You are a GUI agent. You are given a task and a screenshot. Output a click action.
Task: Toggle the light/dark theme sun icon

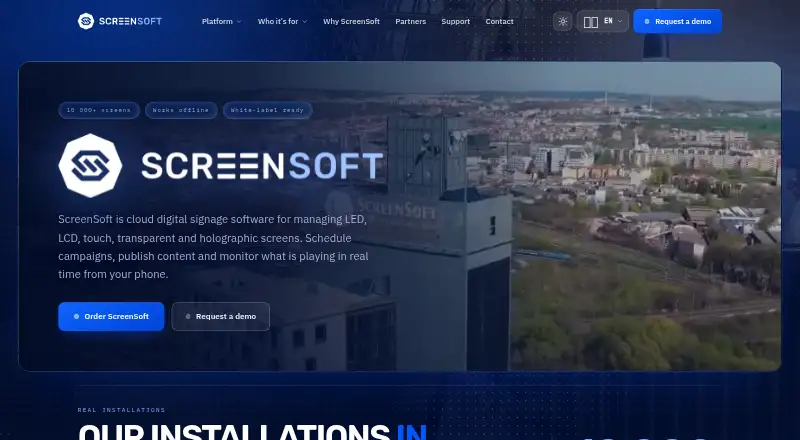563,21
